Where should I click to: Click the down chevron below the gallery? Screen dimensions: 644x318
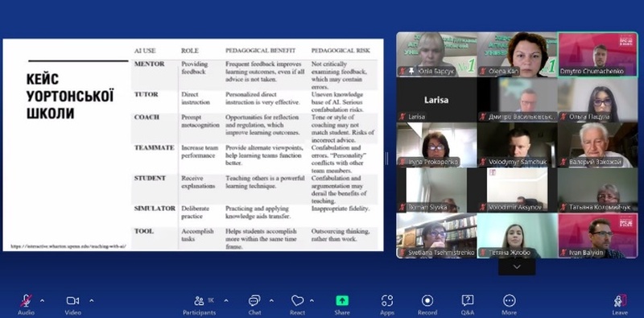click(x=517, y=266)
